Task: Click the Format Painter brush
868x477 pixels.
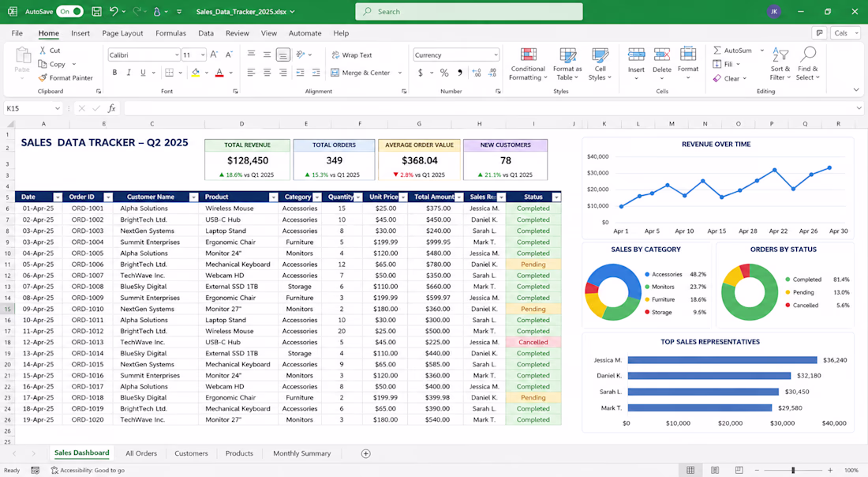Action: pyautogui.click(x=43, y=78)
